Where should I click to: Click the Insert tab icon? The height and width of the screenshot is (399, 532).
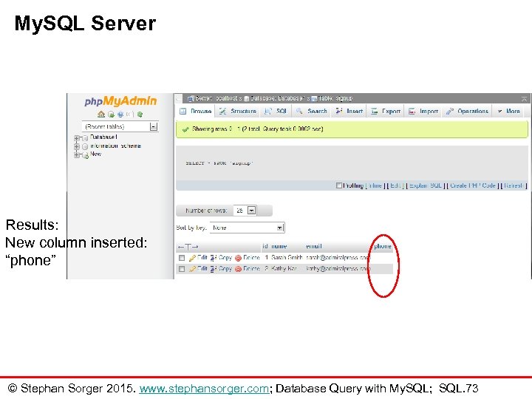pyautogui.click(x=338, y=111)
